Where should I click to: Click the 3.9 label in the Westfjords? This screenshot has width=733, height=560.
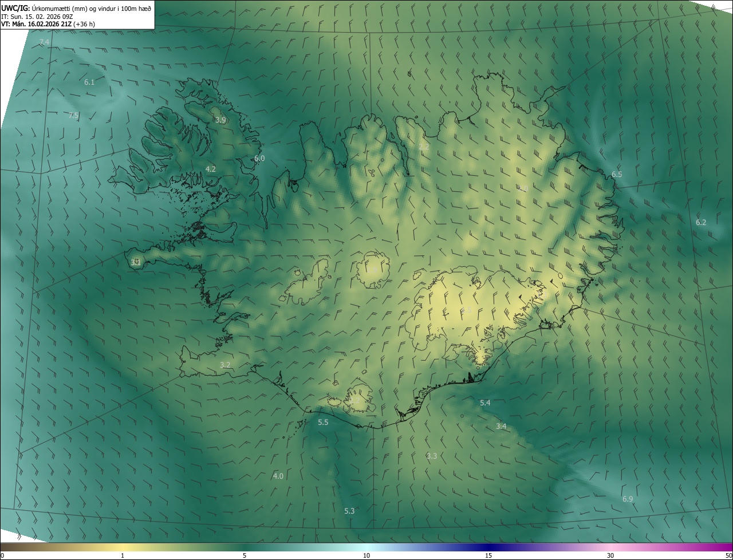[220, 120]
